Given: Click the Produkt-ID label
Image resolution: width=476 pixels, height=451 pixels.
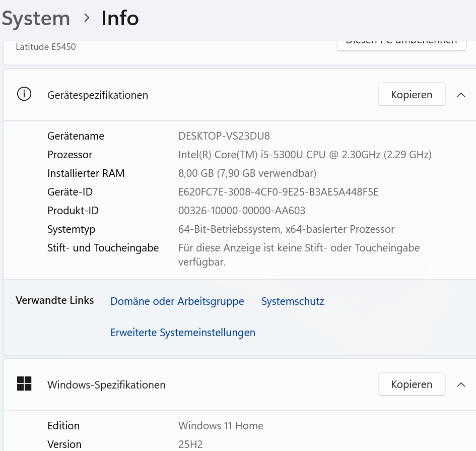Looking at the screenshot, I should [x=73, y=211].
